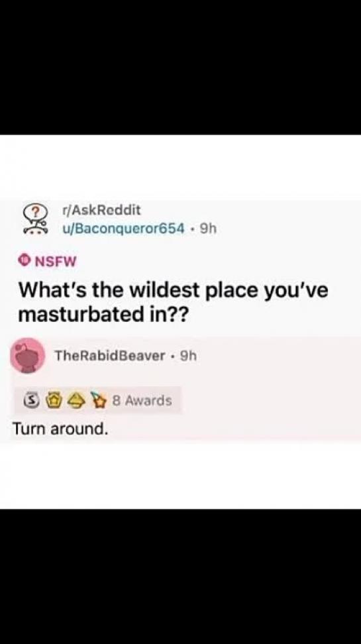Click the pink NSFW badge icon
Viewport: 361px width, 644px height.
point(25,261)
